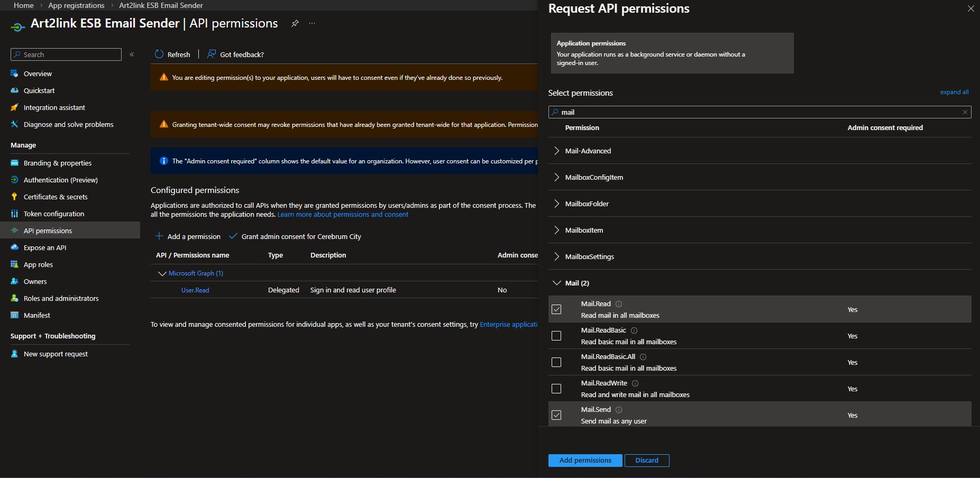
Task: Check the Mail.ReadBasic permission checkbox
Action: (x=556, y=336)
